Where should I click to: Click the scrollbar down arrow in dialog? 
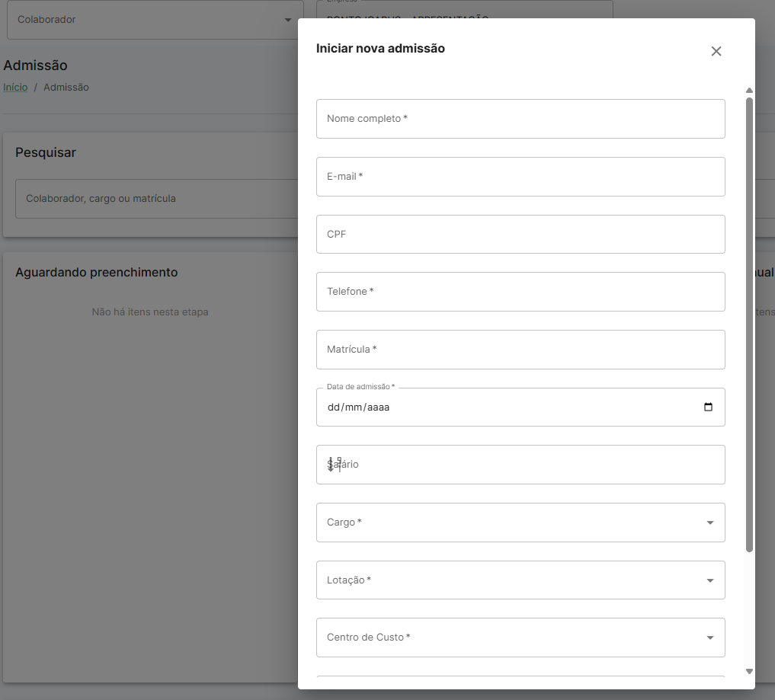pos(749,671)
